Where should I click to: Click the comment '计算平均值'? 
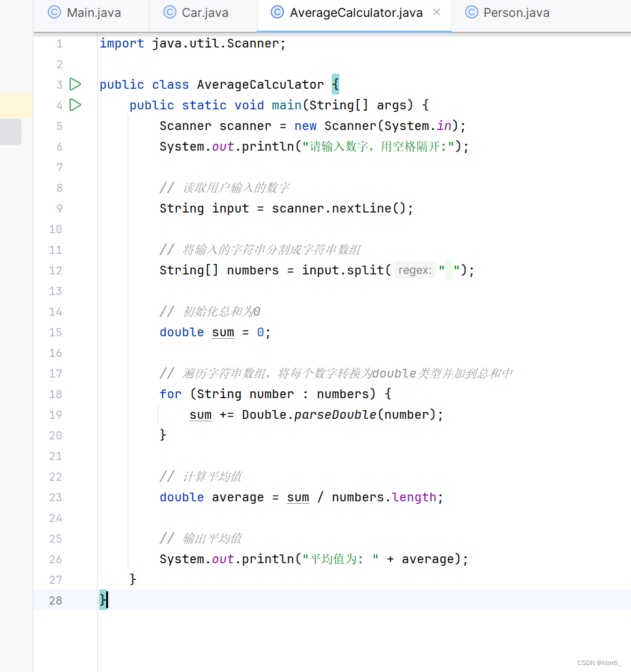(201, 476)
